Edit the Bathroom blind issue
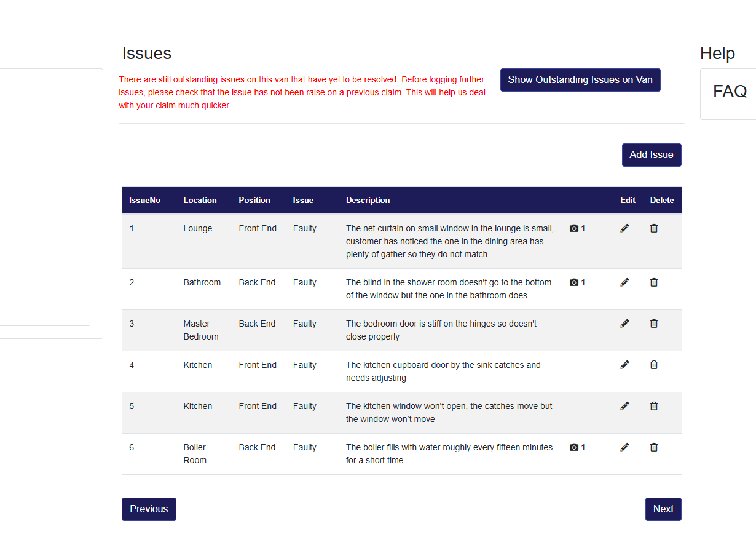 (x=624, y=282)
